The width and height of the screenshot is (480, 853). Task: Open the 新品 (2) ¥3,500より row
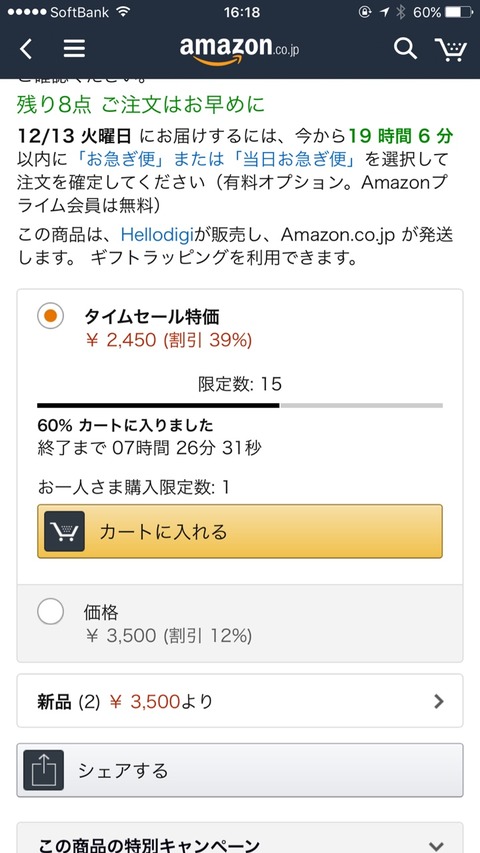pyautogui.click(x=240, y=701)
